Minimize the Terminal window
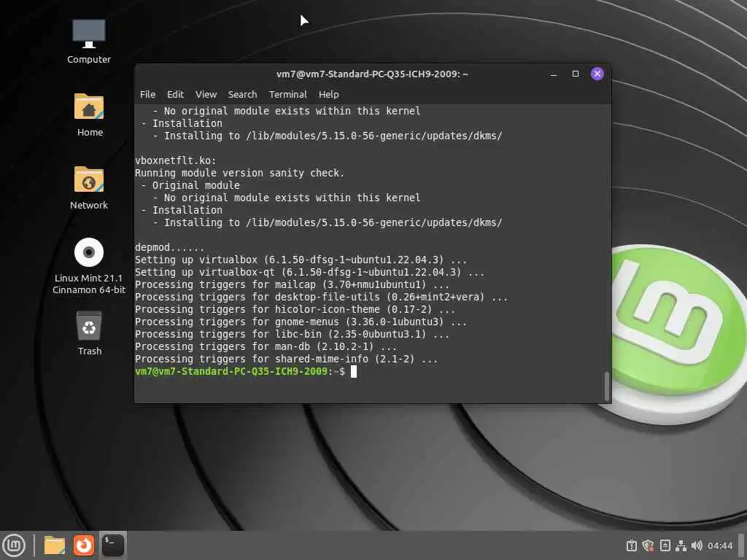The height and width of the screenshot is (560, 747). [554, 74]
